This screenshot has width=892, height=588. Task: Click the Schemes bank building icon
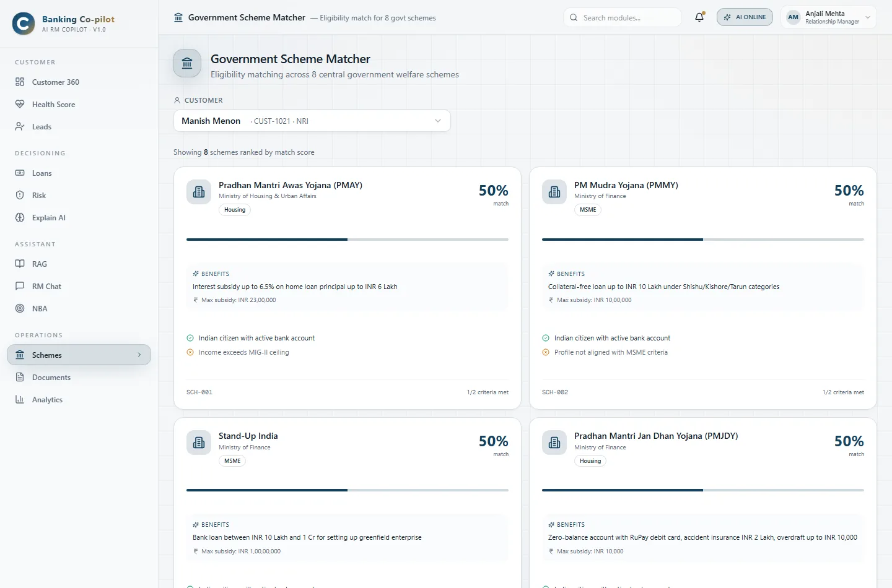click(x=20, y=355)
